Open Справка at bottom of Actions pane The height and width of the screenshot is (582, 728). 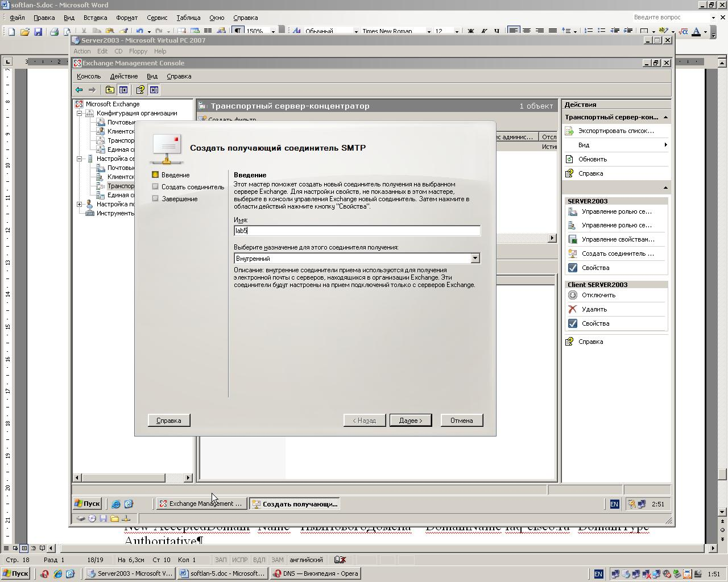pos(590,342)
